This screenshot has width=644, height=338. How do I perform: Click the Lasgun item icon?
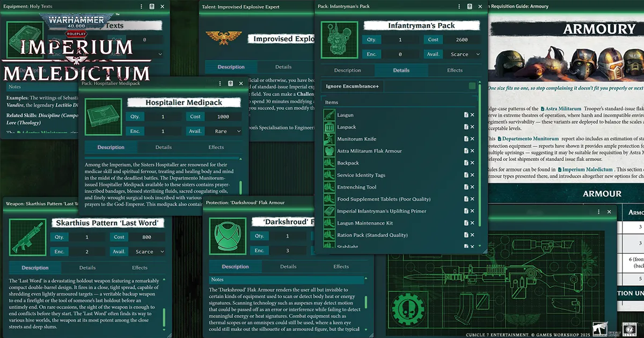click(x=329, y=115)
